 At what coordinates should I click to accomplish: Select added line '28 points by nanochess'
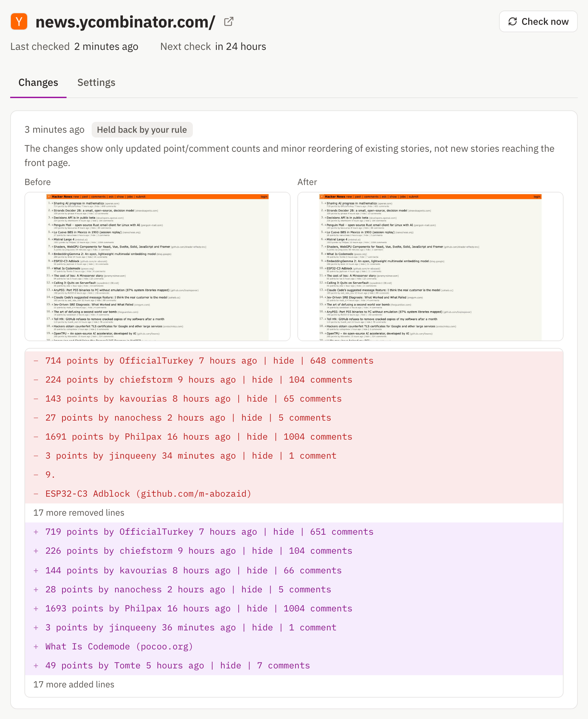click(294, 589)
